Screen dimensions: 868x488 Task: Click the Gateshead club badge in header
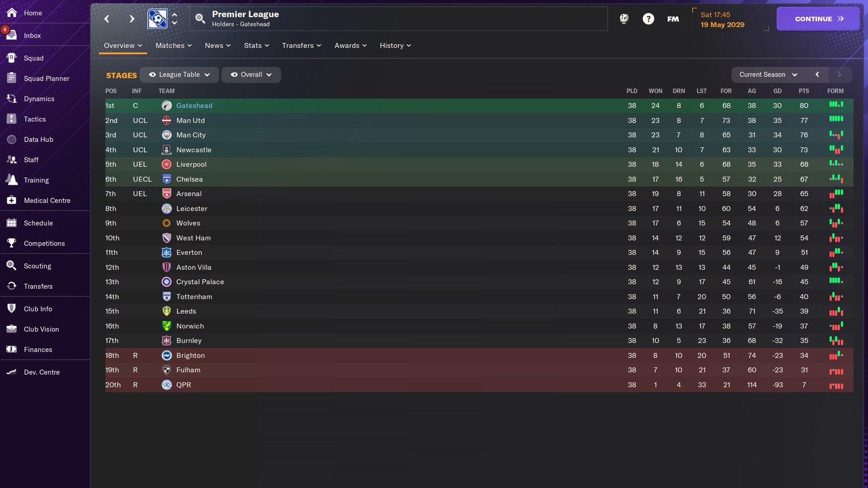(x=157, y=19)
